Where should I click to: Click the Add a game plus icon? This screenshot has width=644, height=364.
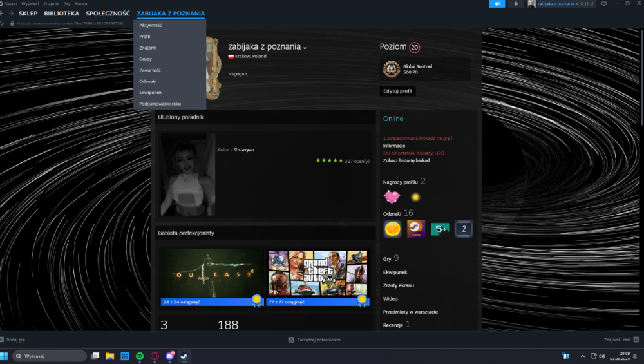(x=2, y=340)
